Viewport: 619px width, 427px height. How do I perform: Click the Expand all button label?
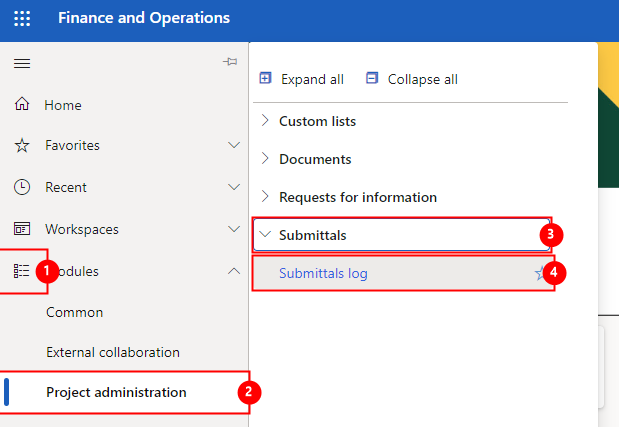(312, 79)
